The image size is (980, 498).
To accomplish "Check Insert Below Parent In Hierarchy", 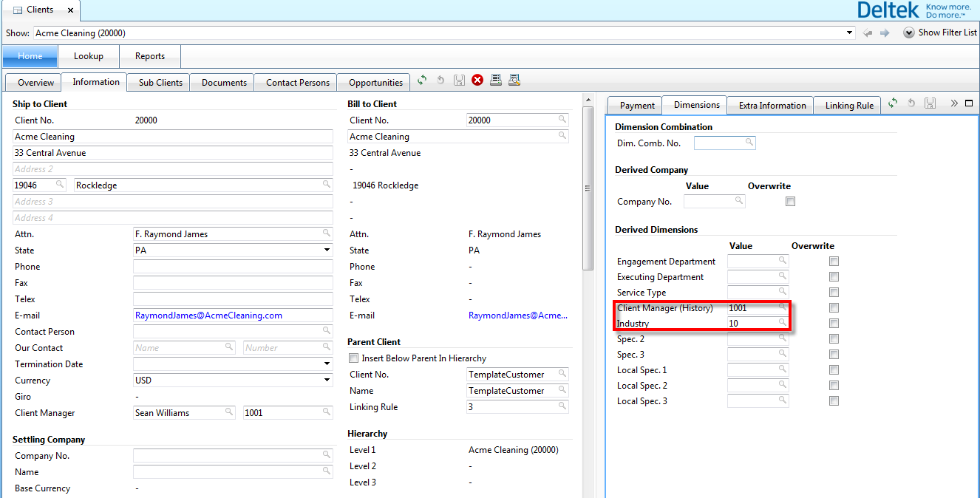I will point(353,358).
